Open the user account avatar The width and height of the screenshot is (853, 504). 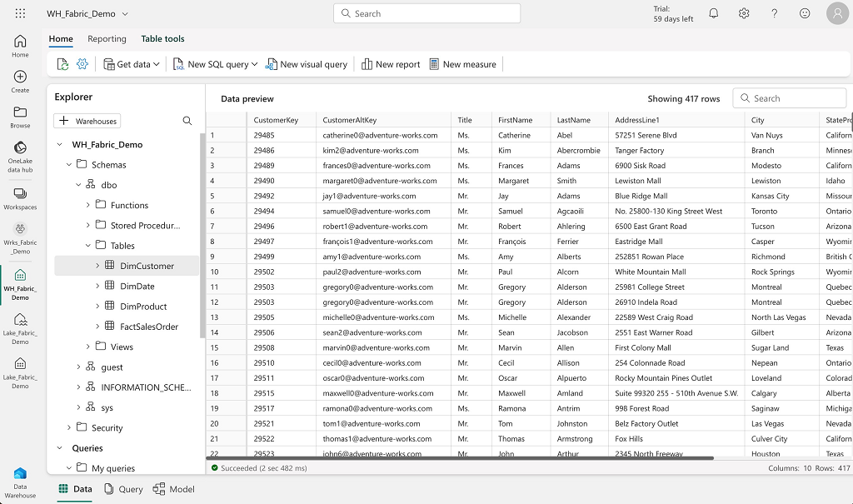(837, 13)
